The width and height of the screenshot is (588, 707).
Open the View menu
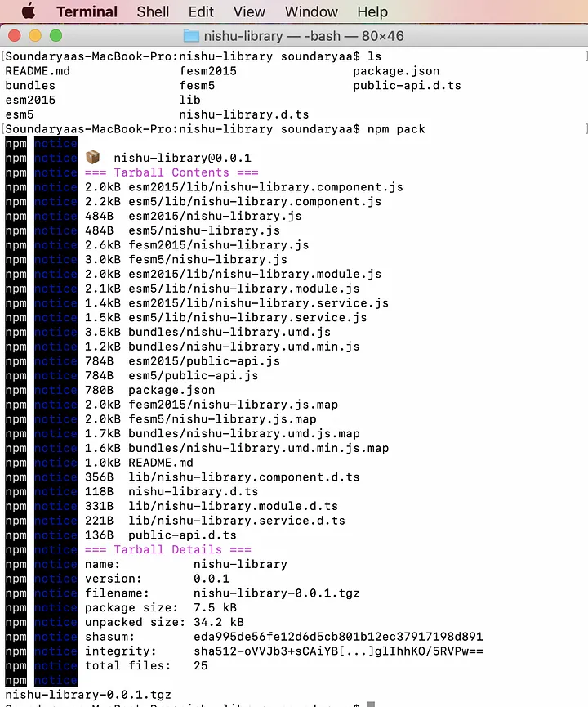point(249,11)
